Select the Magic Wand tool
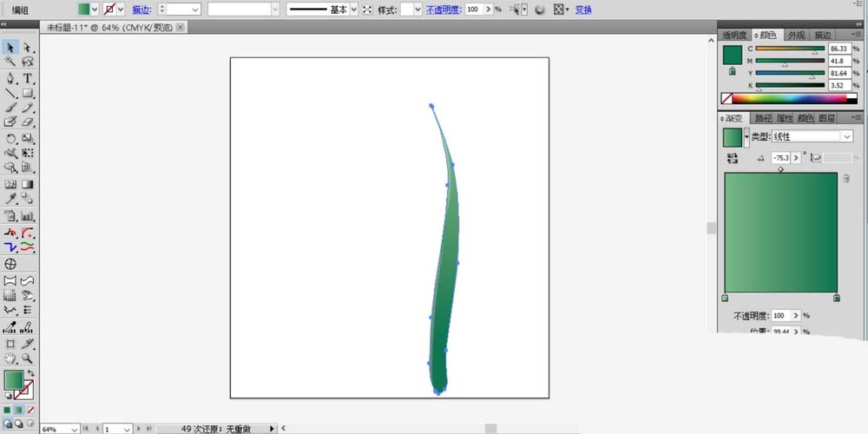 tap(10, 62)
